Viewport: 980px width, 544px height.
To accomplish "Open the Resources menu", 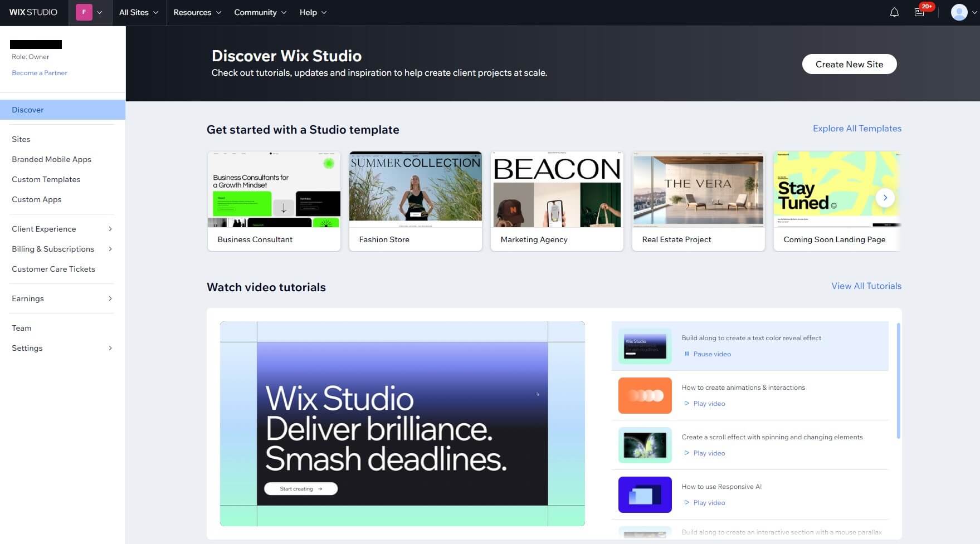I will 197,12.
